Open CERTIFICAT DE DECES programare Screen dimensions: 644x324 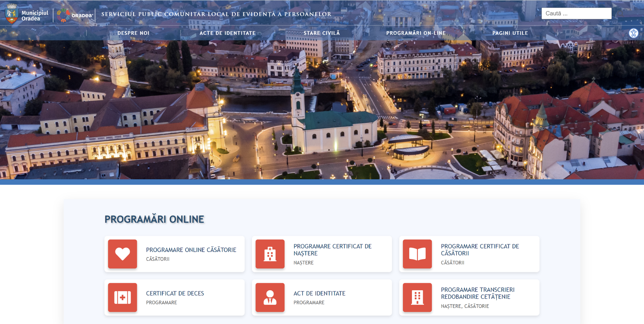tap(175, 293)
